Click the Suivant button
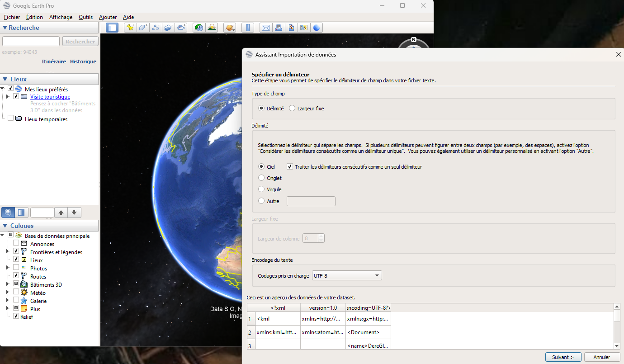This screenshot has height=364, width=624. (563, 357)
